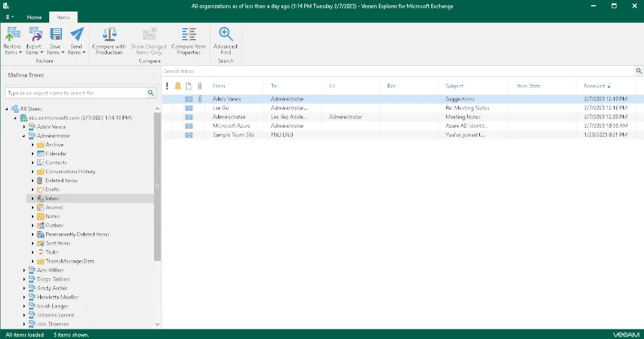Image resolution: width=644 pixels, height=339 pixels.
Task: Click the mailbox tree scrollbar down arrow
Action: (x=157, y=324)
